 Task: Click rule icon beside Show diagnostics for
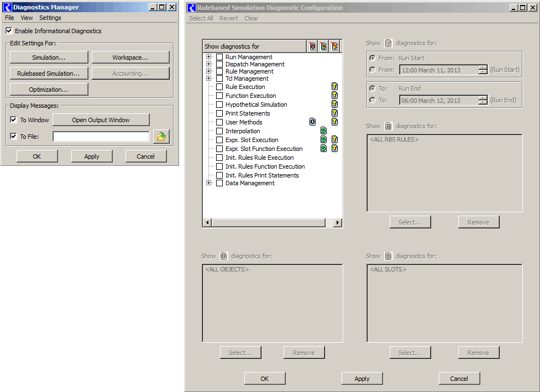(388, 126)
